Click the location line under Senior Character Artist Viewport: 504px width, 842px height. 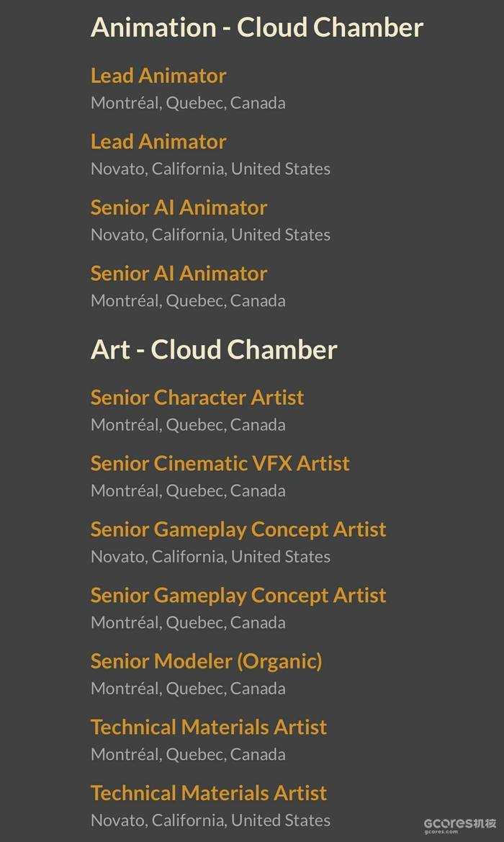[x=188, y=424]
